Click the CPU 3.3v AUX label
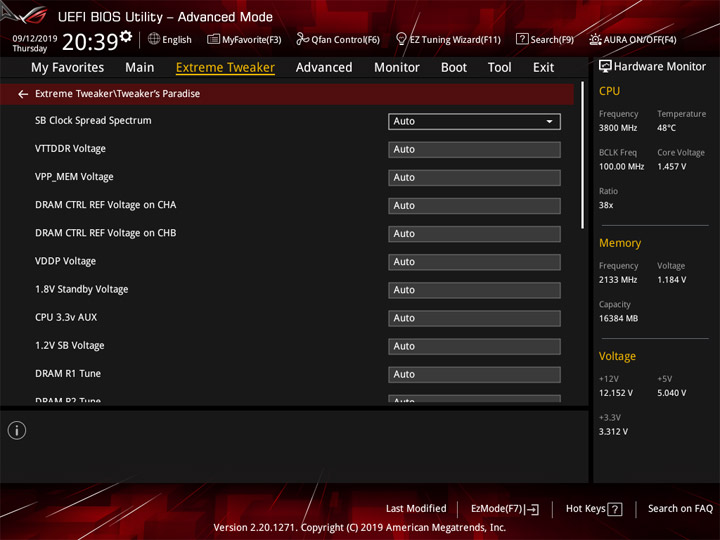 click(66, 317)
